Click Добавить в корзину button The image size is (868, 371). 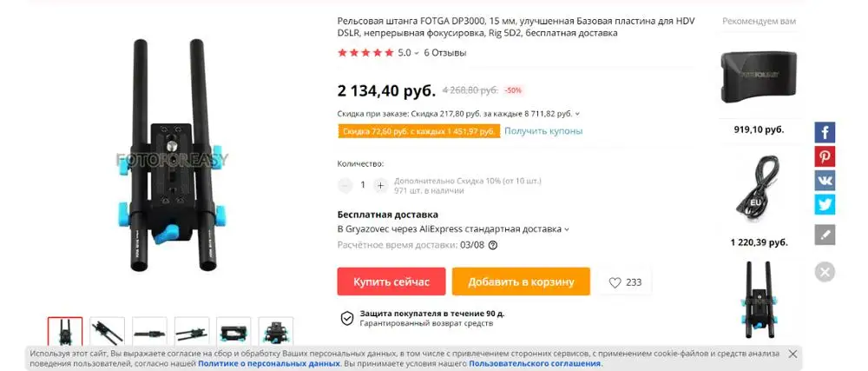521,282
